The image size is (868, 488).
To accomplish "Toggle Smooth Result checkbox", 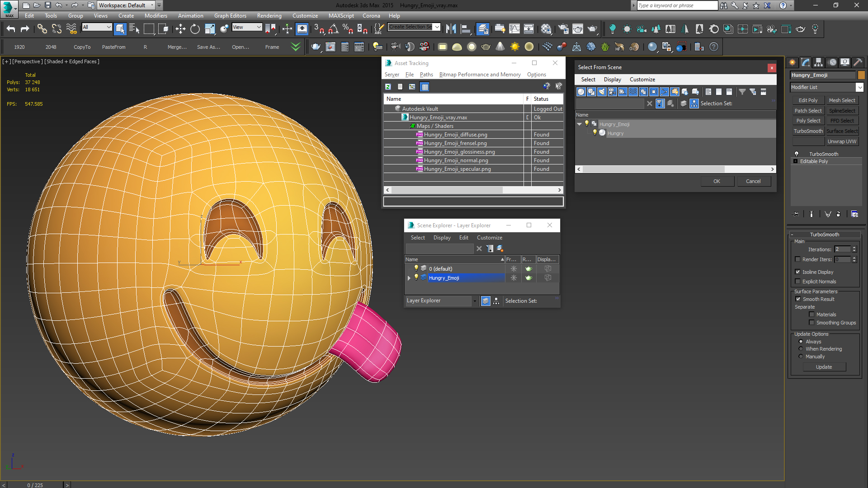I will (x=798, y=299).
